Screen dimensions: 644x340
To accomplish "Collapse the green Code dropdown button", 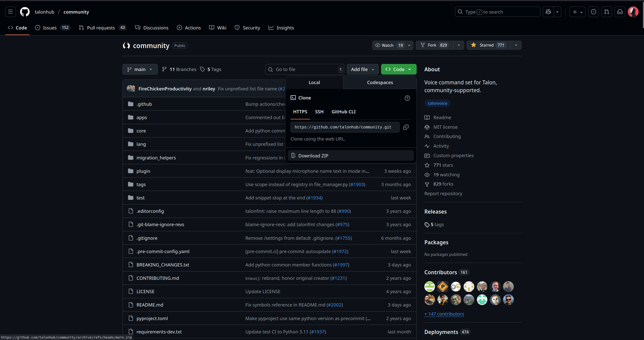I will click(399, 69).
